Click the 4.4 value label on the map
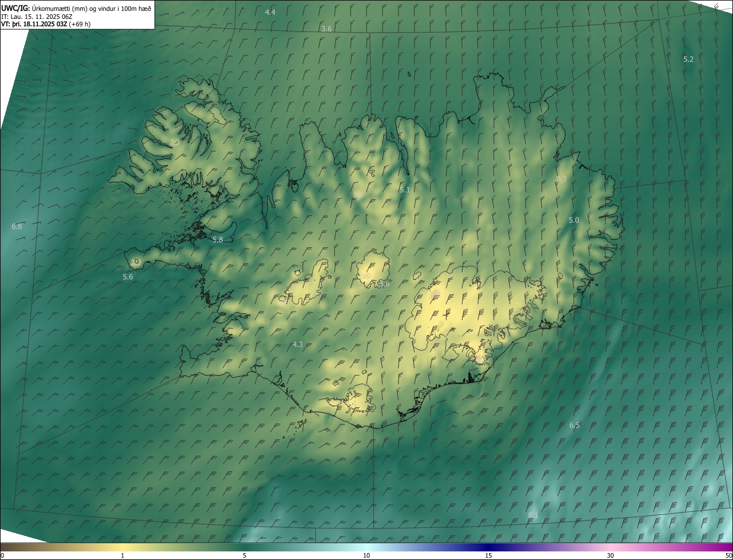The image size is (733, 560). [x=270, y=12]
